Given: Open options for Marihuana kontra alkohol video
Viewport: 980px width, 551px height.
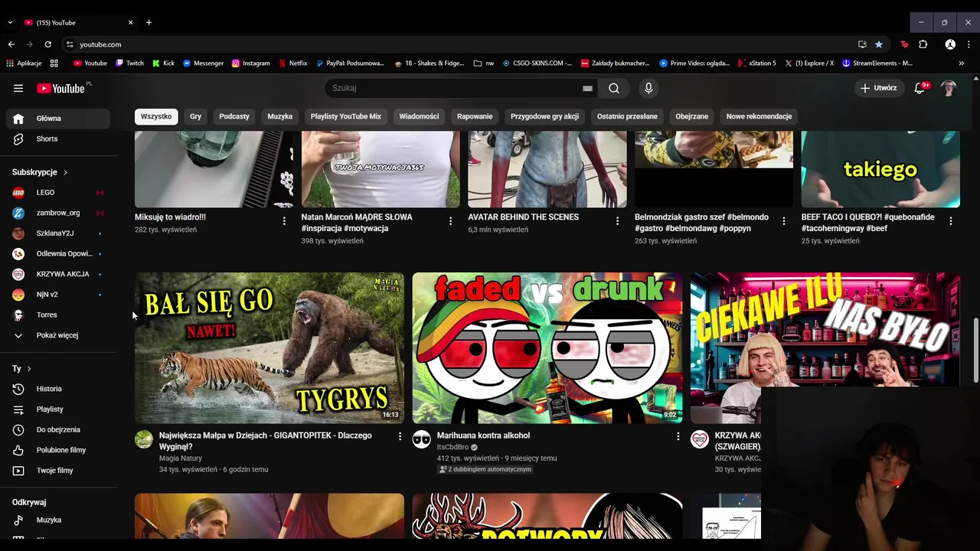Looking at the screenshot, I should 678,436.
